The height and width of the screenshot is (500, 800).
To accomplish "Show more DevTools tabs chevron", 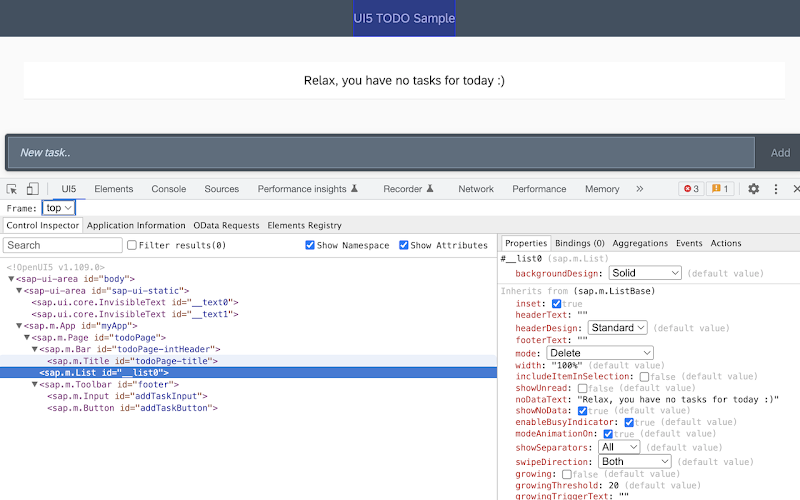I will coord(639,189).
